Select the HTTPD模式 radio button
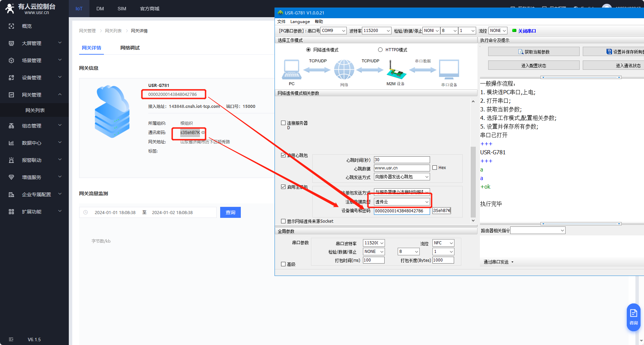 (x=380, y=50)
